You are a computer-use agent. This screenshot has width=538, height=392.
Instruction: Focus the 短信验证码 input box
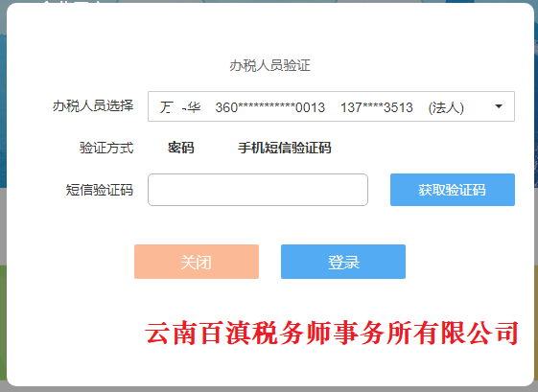(x=258, y=190)
